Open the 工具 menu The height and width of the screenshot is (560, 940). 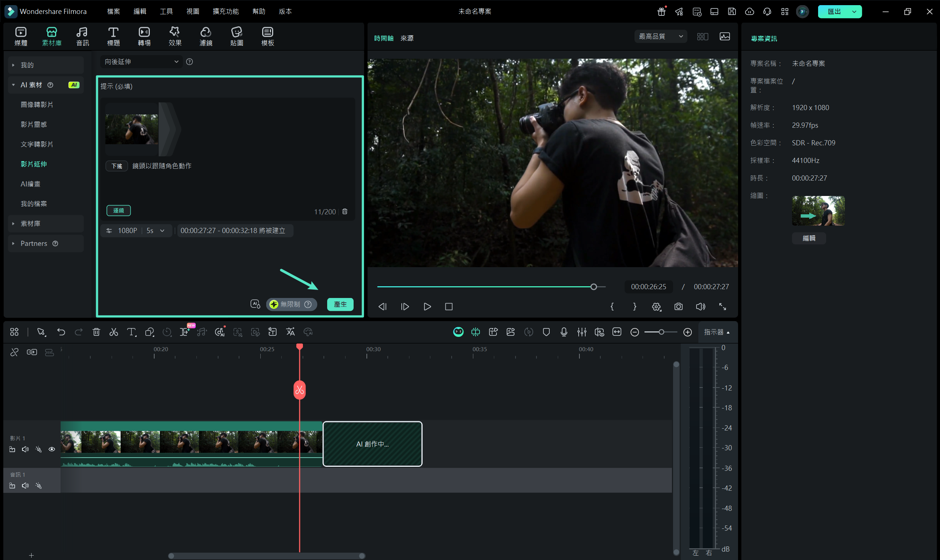(166, 11)
